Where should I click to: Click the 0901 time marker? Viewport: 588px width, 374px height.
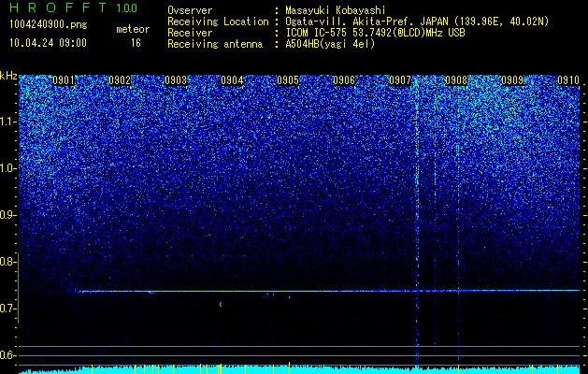[x=64, y=80]
